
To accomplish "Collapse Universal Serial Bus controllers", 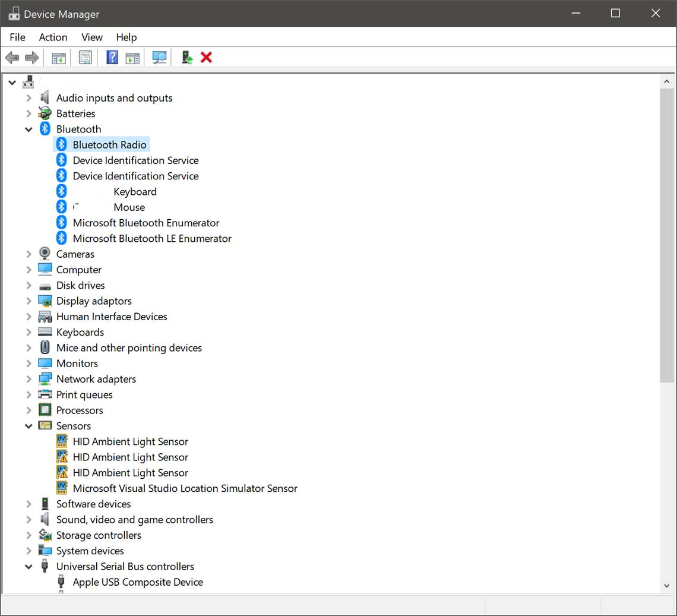I will [x=29, y=567].
